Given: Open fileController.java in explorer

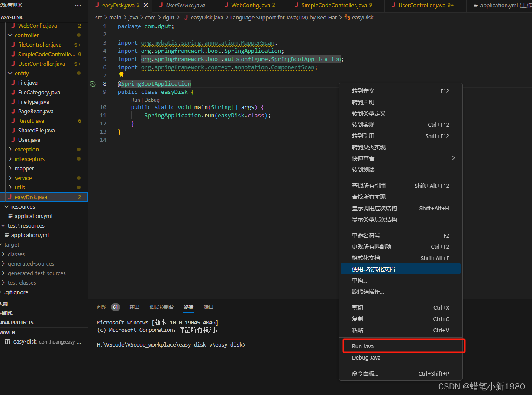Looking at the screenshot, I should pyautogui.click(x=39, y=45).
